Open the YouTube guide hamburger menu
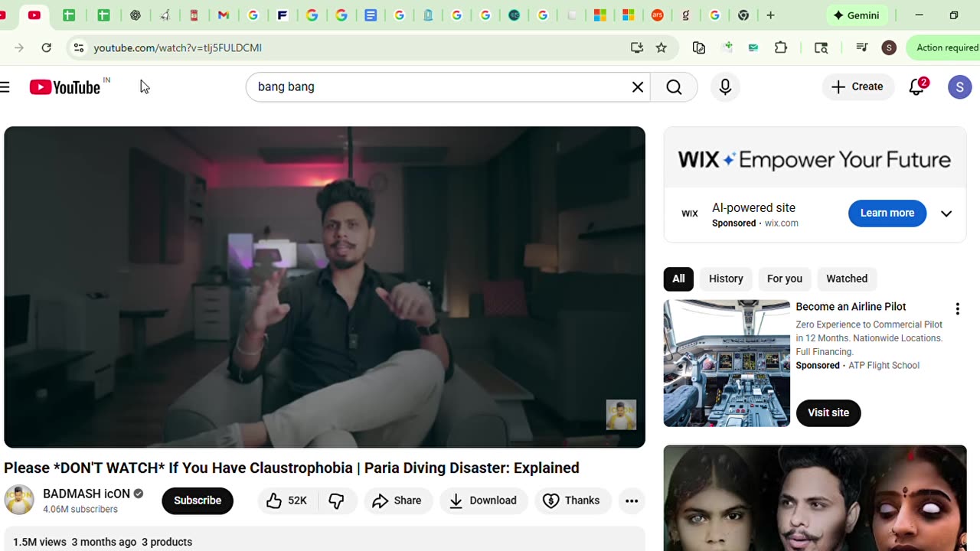 (x=5, y=87)
